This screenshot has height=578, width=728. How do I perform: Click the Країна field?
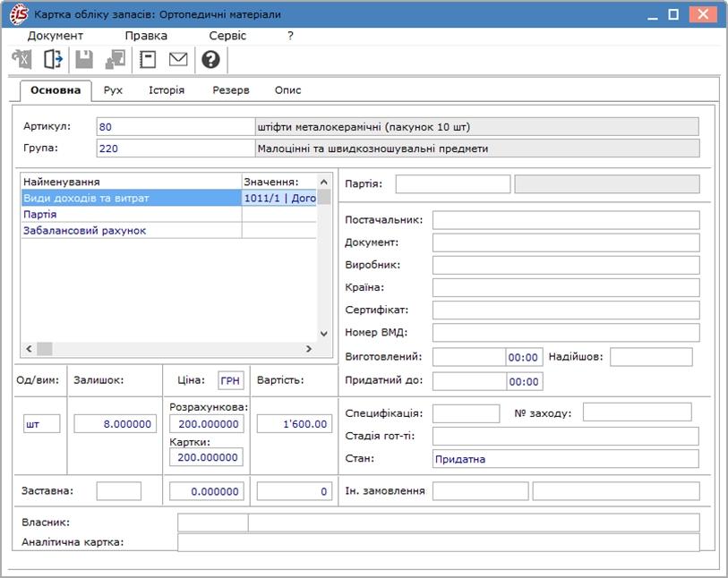pos(566,287)
